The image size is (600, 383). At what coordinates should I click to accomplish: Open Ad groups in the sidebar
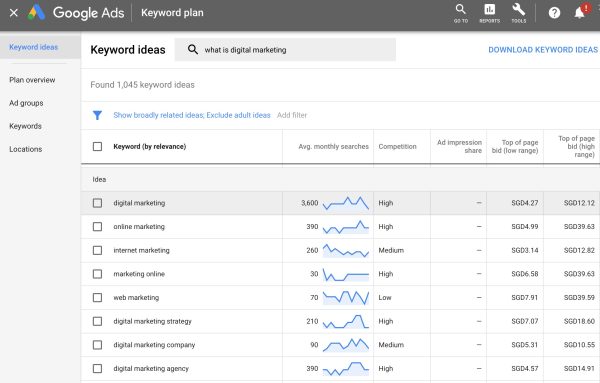tap(26, 103)
